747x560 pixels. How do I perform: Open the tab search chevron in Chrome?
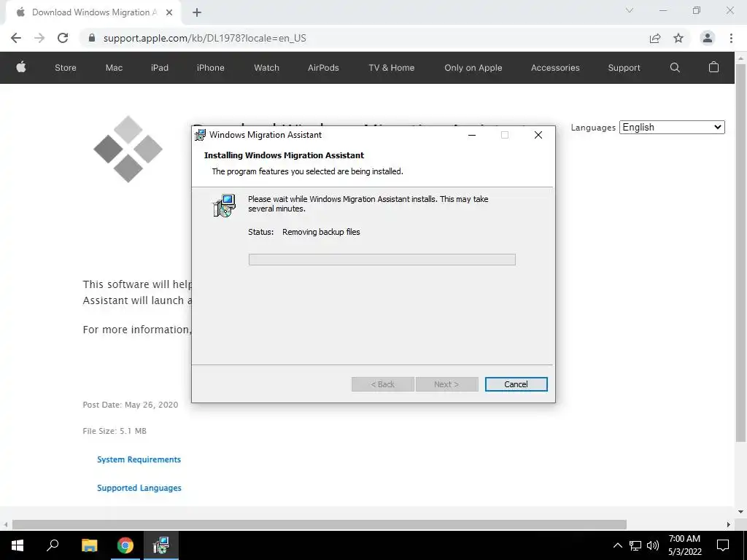click(x=630, y=10)
